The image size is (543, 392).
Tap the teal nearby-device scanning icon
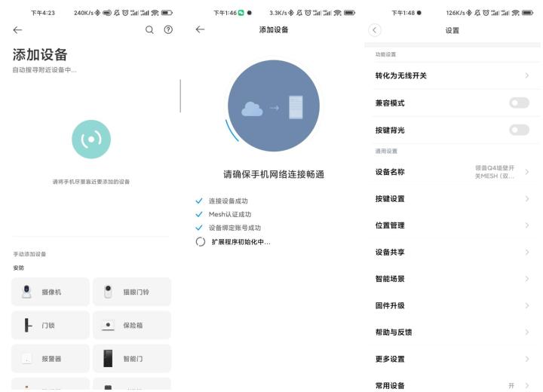(90, 139)
